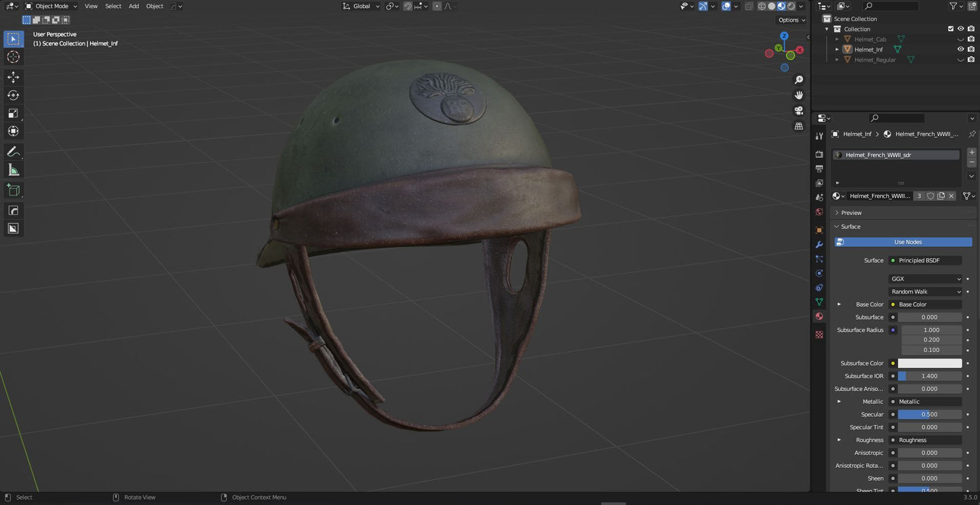Open the Modifier Properties wrench tab

point(819,244)
